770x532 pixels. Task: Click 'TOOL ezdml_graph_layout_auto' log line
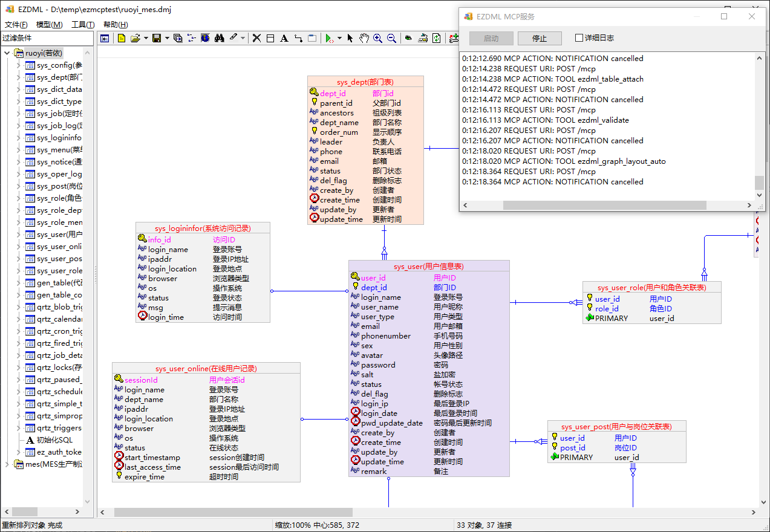click(564, 161)
